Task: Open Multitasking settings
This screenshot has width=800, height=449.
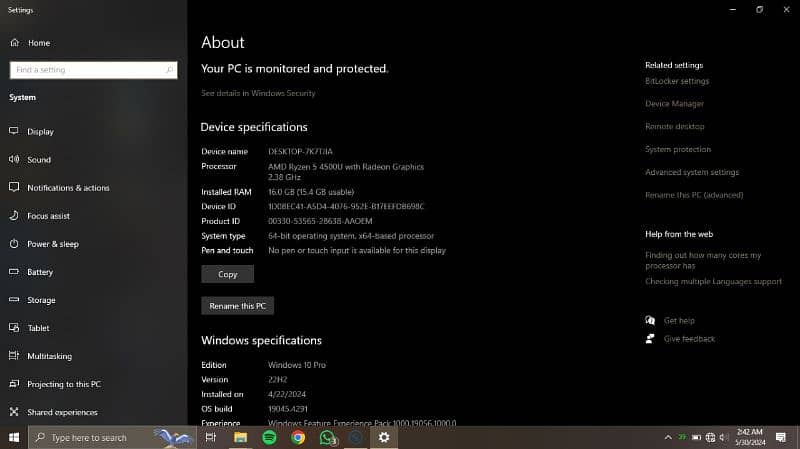Action: click(49, 356)
